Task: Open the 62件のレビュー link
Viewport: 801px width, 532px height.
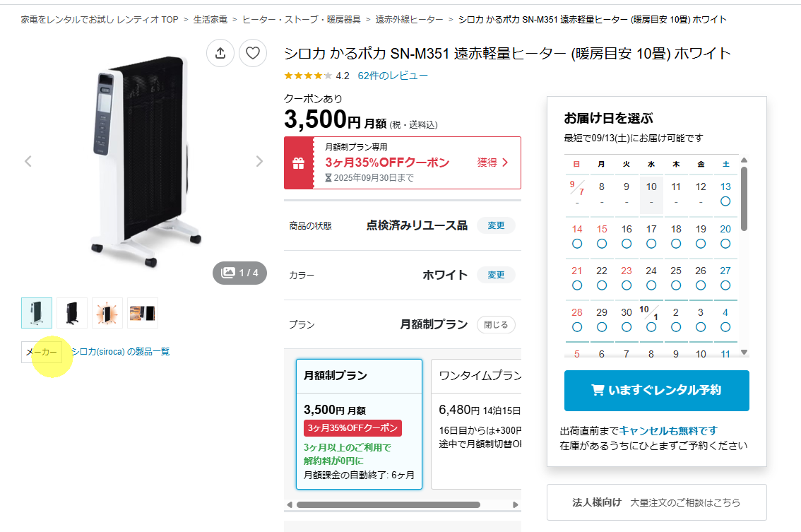Action: pos(392,76)
